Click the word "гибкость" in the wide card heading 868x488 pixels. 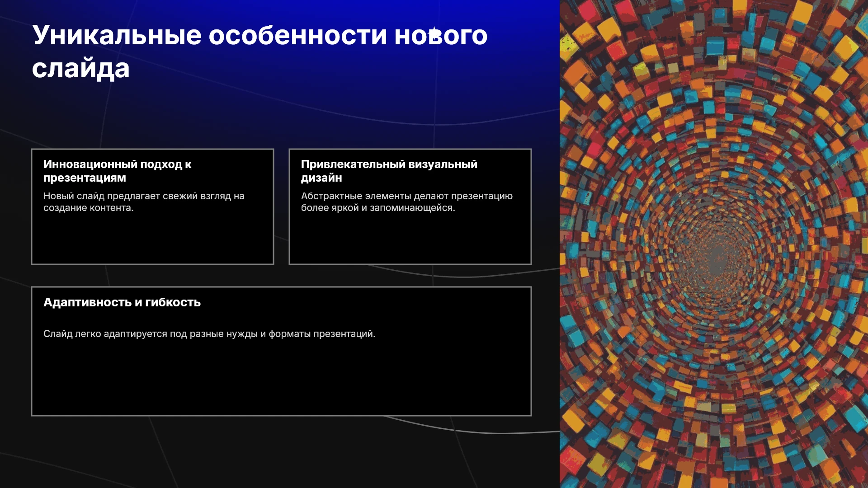click(173, 302)
